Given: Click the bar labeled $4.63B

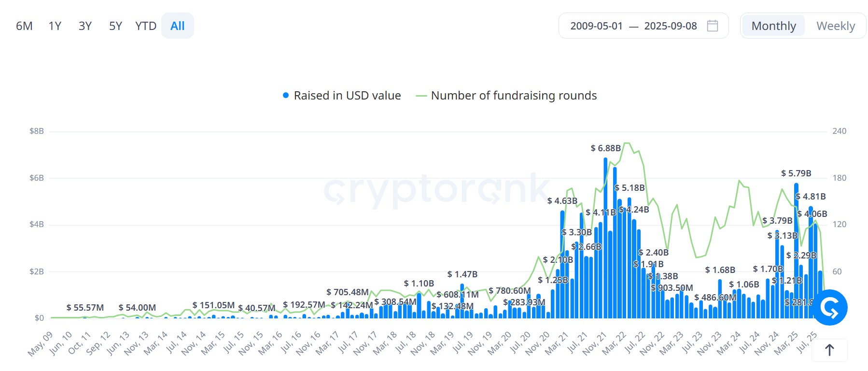Looking at the screenshot, I should point(562,266).
